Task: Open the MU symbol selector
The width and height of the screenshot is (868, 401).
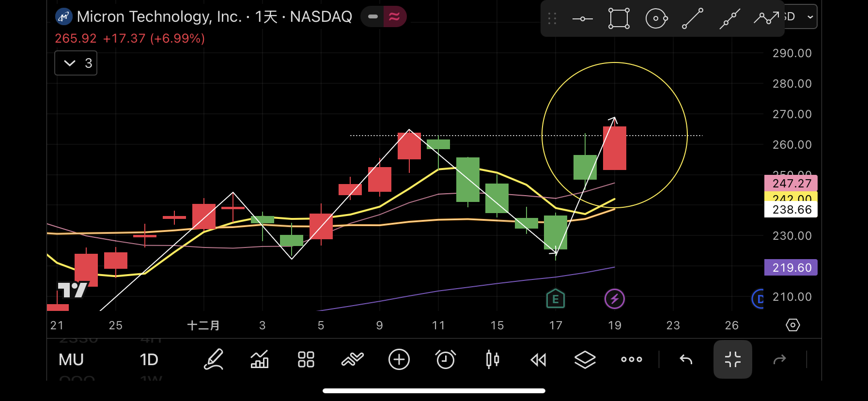Action: [71, 360]
